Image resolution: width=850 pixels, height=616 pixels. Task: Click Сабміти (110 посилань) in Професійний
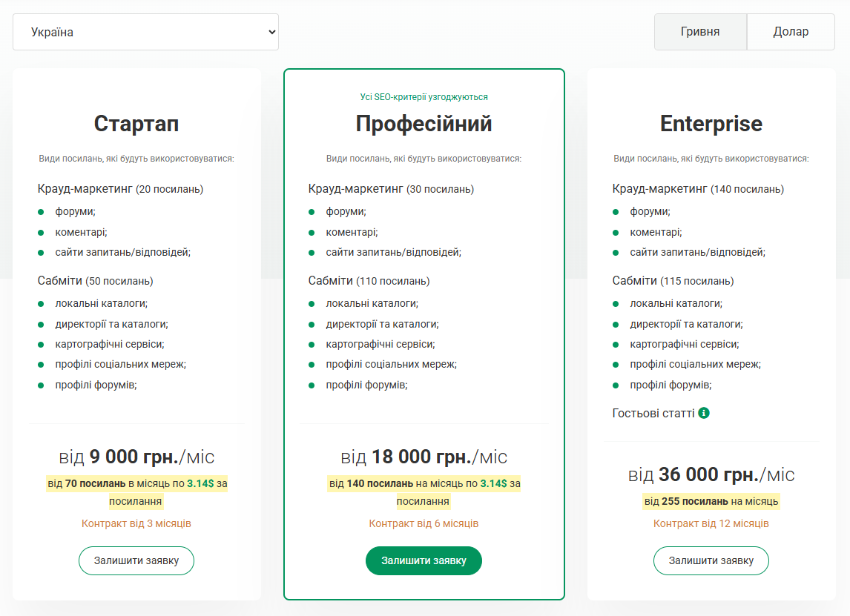(369, 281)
